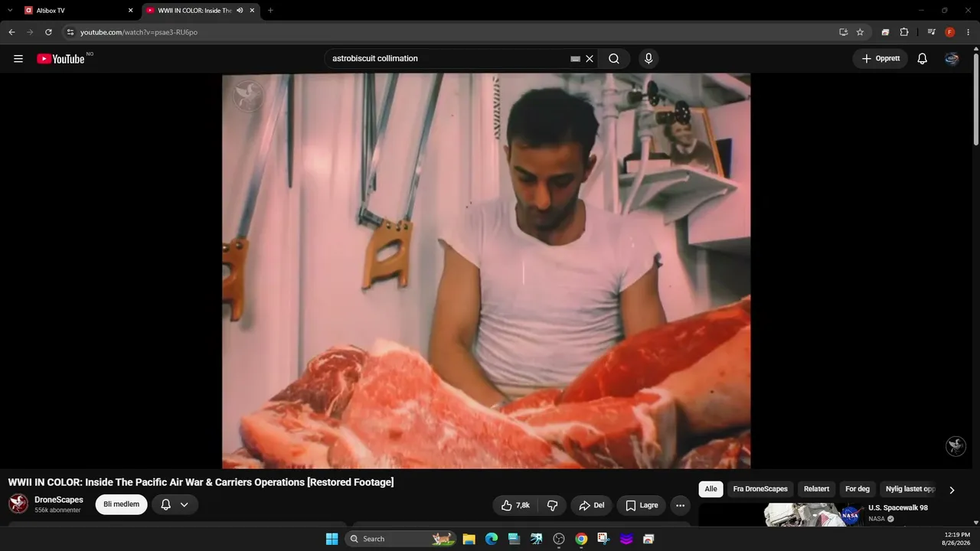Open File Explorer from the taskbar
Viewport: 980px width, 551px height.
(469, 539)
